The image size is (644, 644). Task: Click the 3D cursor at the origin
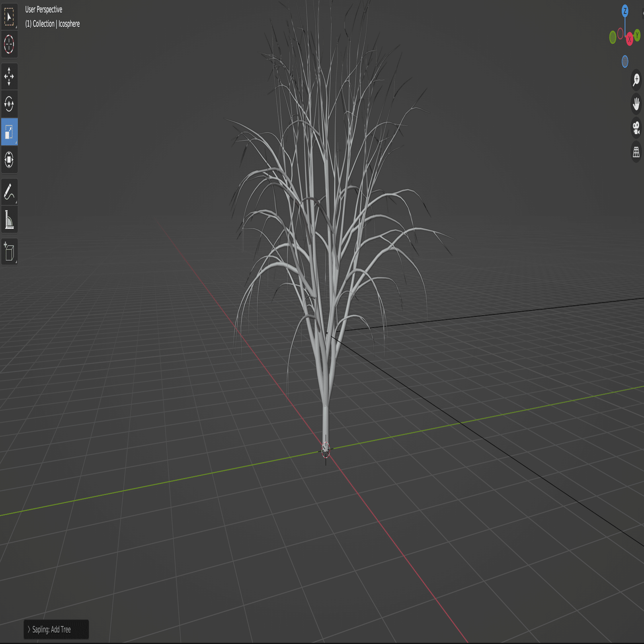tap(326, 450)
